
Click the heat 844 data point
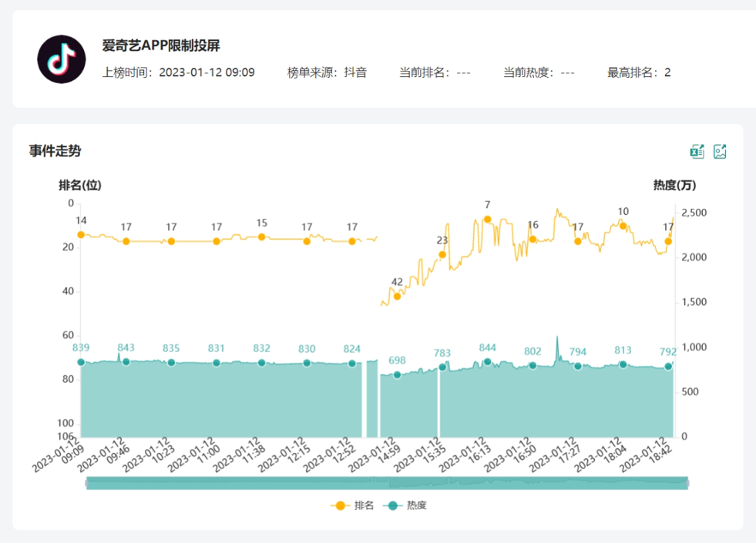click(487, 362)
